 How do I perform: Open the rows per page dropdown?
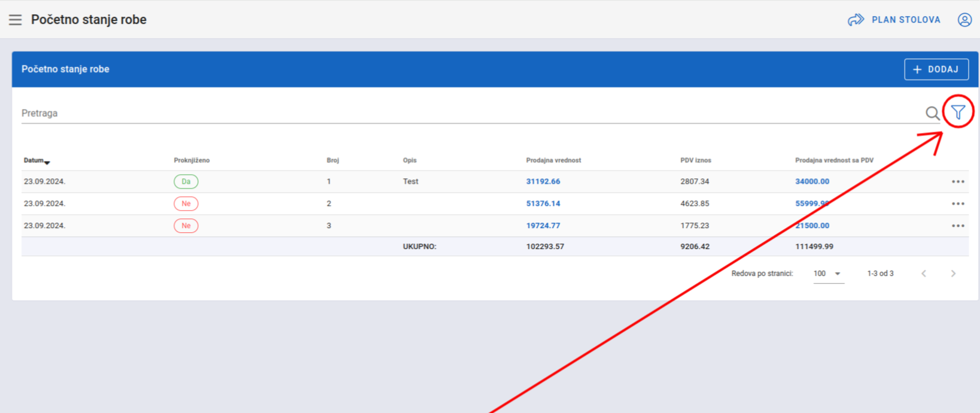tap(829, 274)
